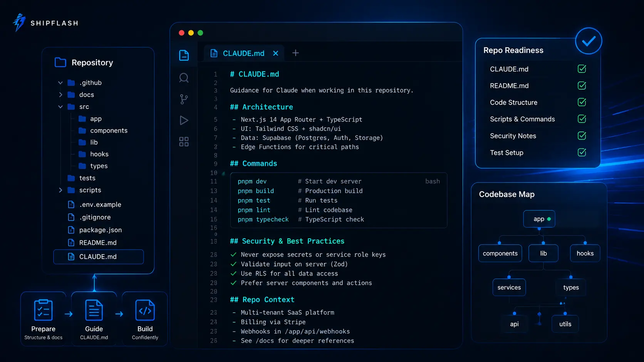The height and width of the screenshot is (362, 644).
Task: Toggle the README.md readiness checkbox
Action: 582,85
